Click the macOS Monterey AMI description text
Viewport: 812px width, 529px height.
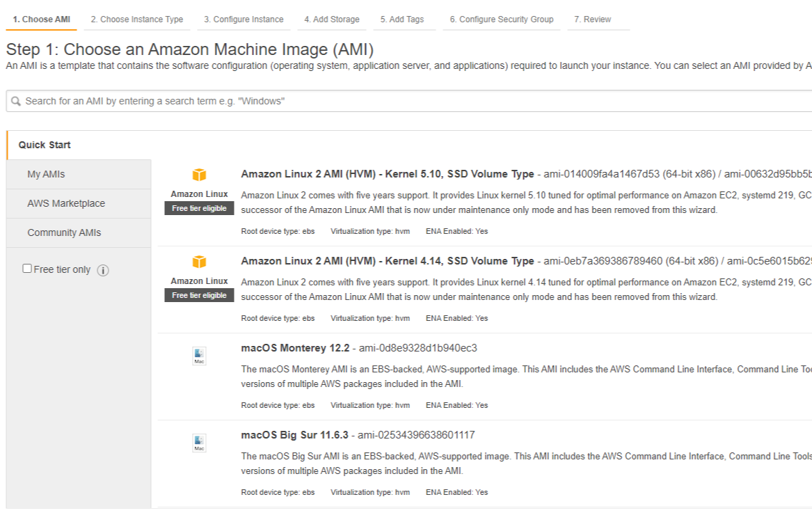(526, 377)
